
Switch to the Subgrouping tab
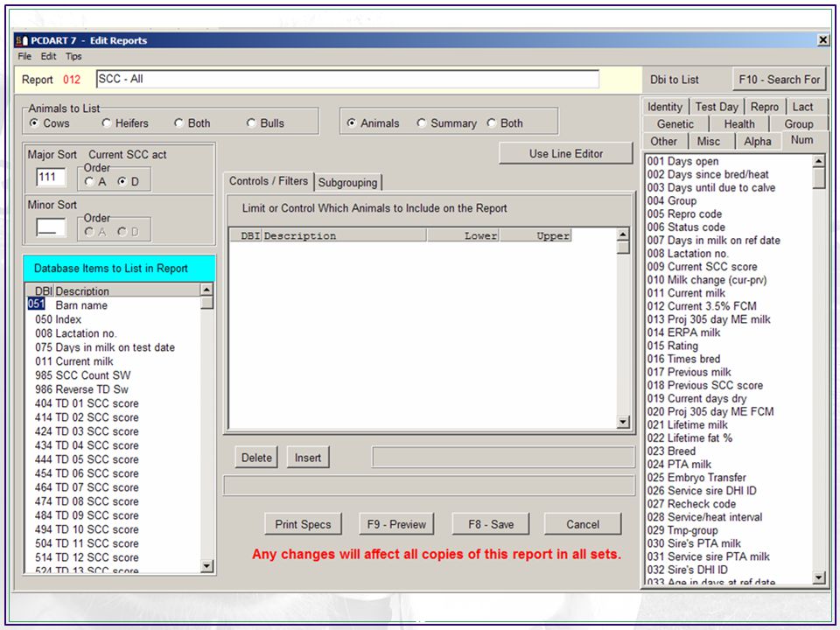click(x=347, y=182)
